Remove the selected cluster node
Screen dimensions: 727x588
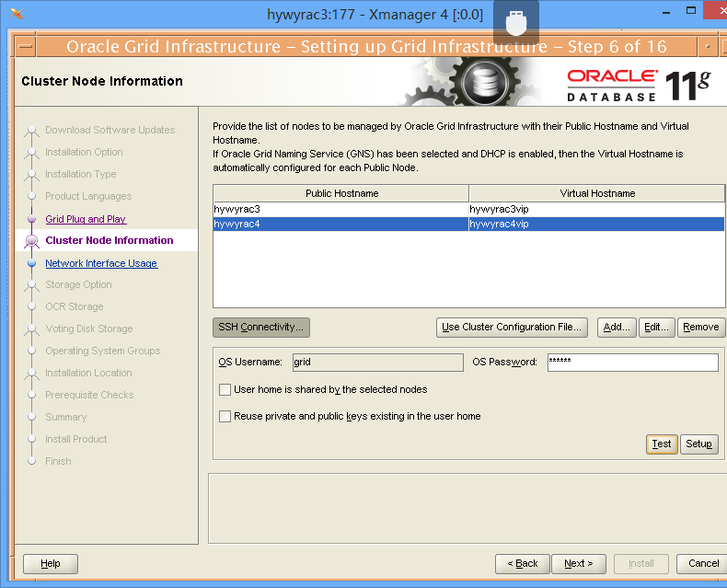700,328
